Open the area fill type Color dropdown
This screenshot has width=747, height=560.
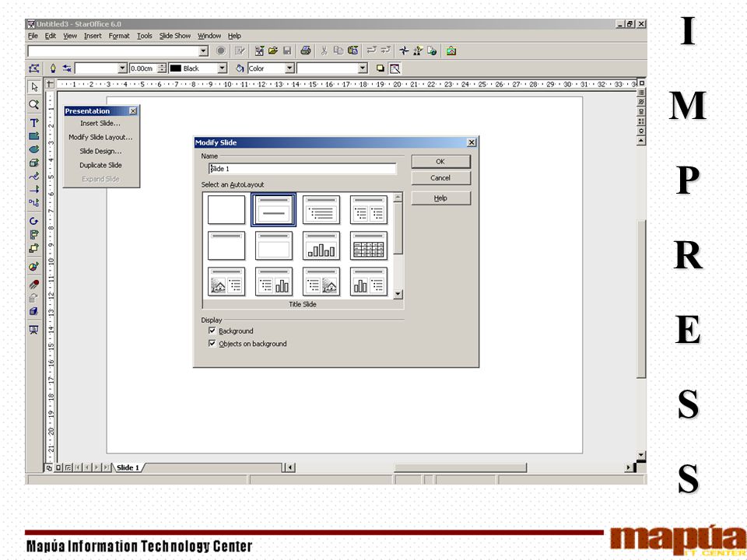tap(289, 68)
